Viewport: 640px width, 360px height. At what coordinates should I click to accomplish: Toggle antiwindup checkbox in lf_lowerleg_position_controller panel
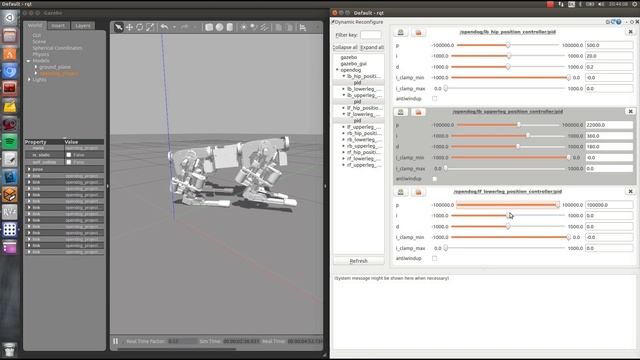tap(434, 258)
